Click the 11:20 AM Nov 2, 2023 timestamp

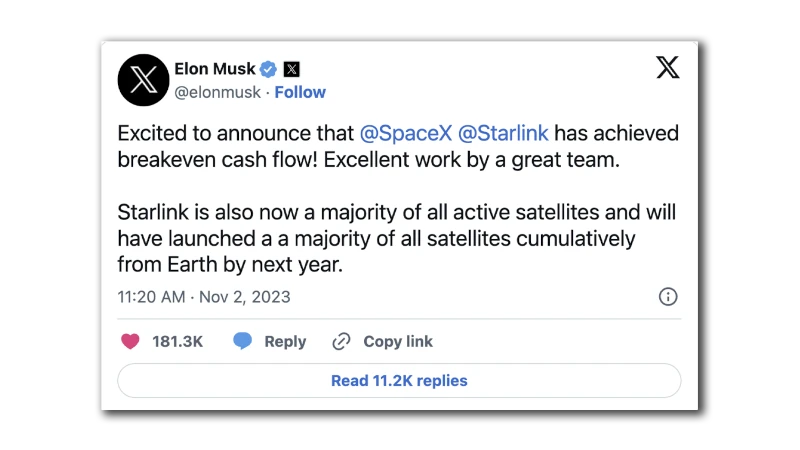click(204, 297)
